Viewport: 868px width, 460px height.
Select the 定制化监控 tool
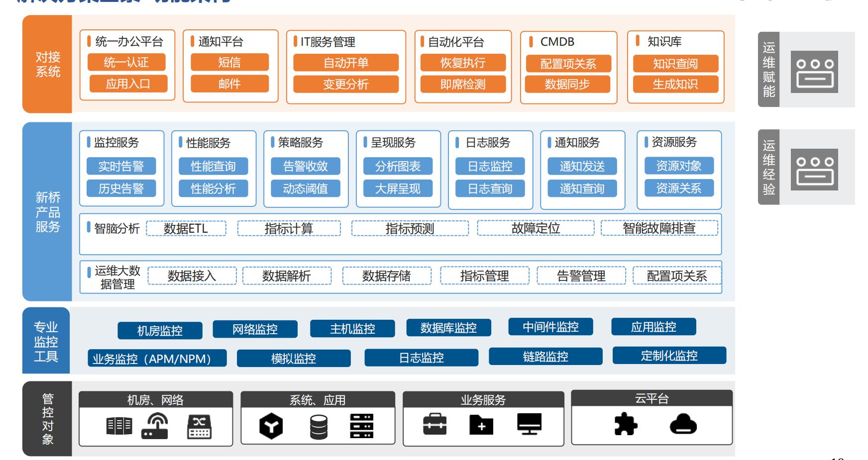click(x=669, y=356)
